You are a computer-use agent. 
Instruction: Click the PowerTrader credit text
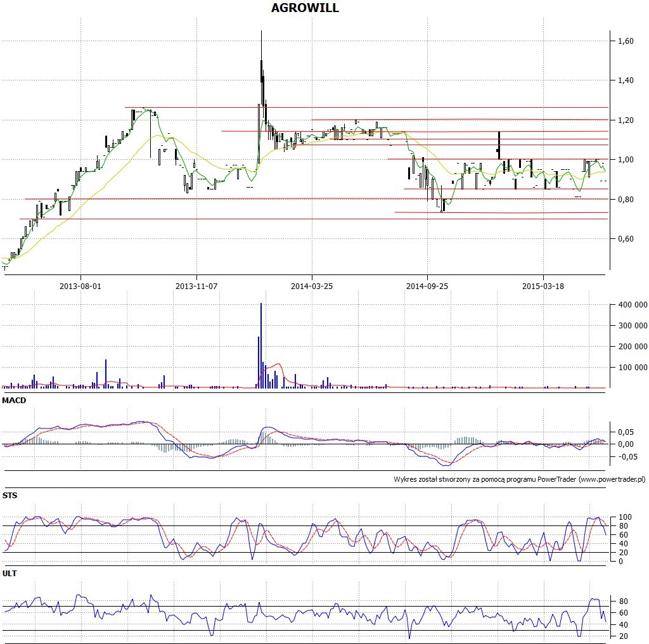(520, 479)
